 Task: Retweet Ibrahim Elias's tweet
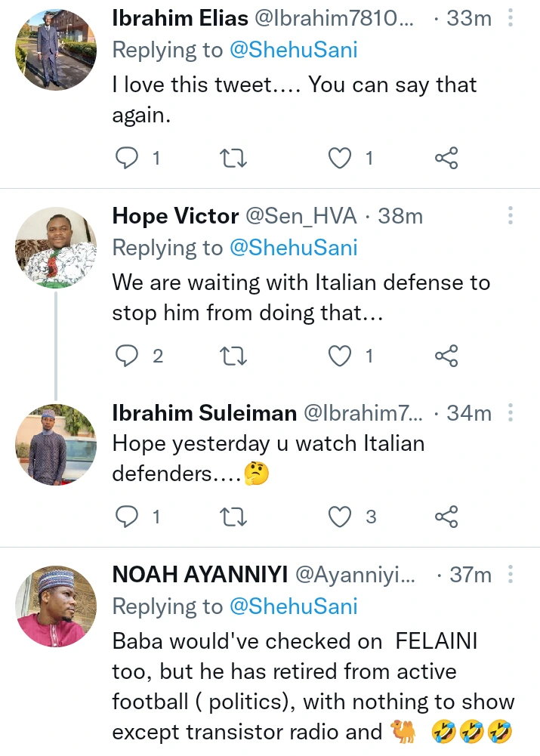tap(233, 159)
